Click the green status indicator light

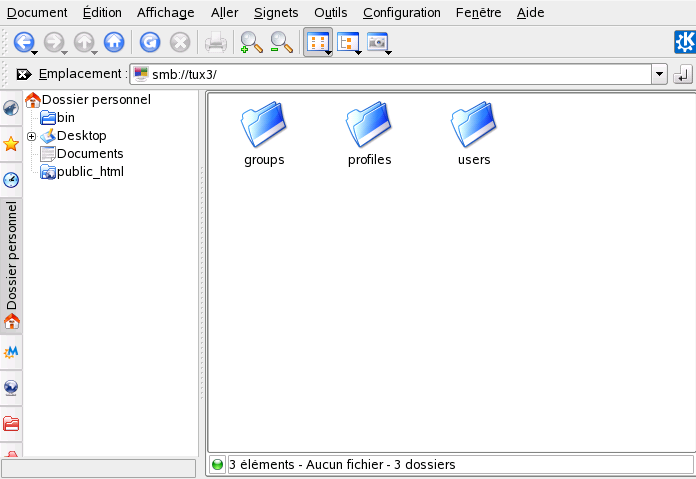[218, 464]
